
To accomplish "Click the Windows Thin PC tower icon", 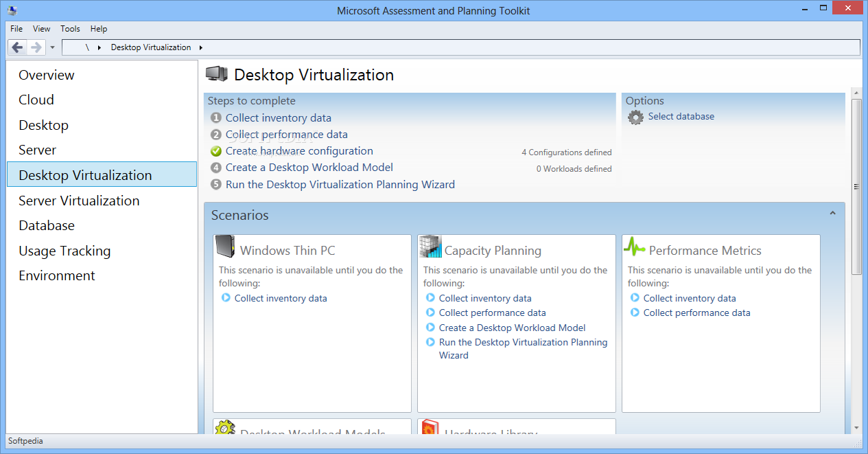I will click(224, 246).
